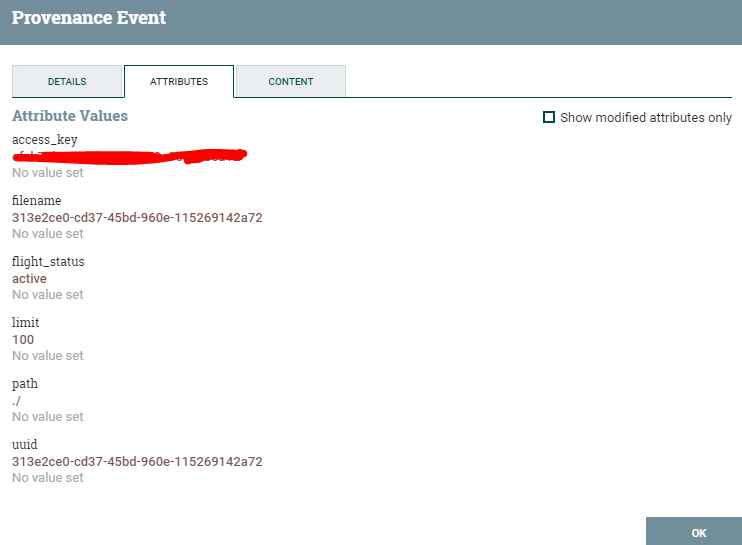The image size is (742, 545).
Task: Click No value set under limit
Action: pos(48,356)
